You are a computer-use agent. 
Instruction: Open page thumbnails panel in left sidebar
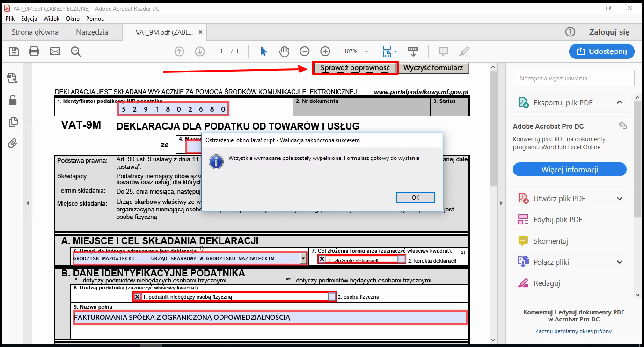[x=13, y=122]
